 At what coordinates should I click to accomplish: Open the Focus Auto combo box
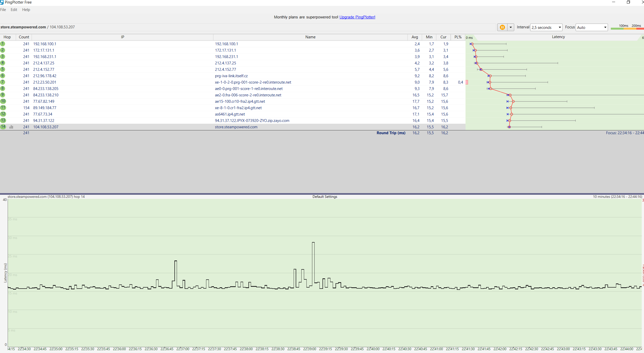591,27
